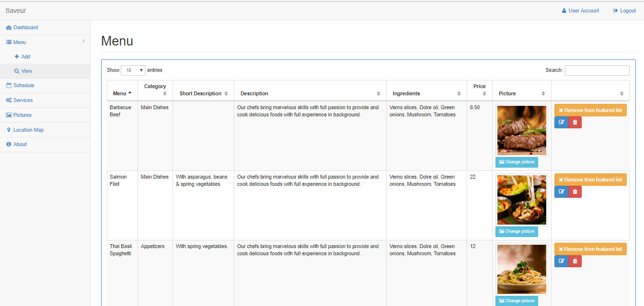Change picture for Salmon Filet

[x=517, y=232]
